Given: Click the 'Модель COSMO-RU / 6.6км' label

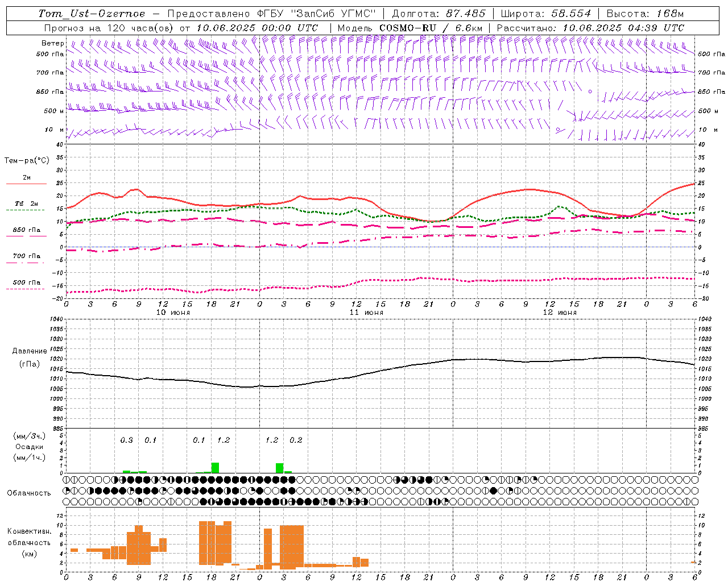Looking at the screenshot, I should (409, 28).
